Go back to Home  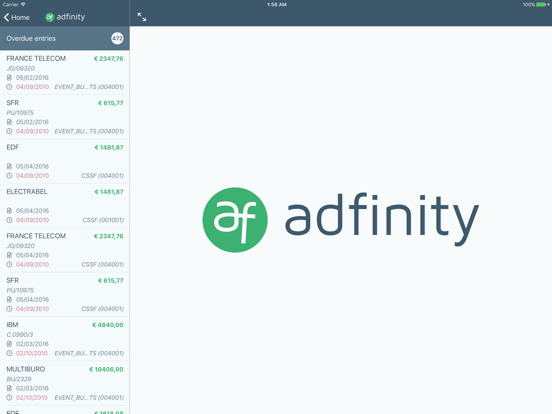(x=17, y=17)
